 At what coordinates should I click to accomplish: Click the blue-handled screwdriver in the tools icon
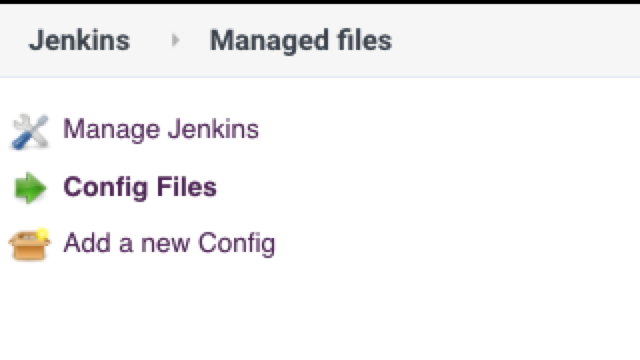tap(20, 141)
